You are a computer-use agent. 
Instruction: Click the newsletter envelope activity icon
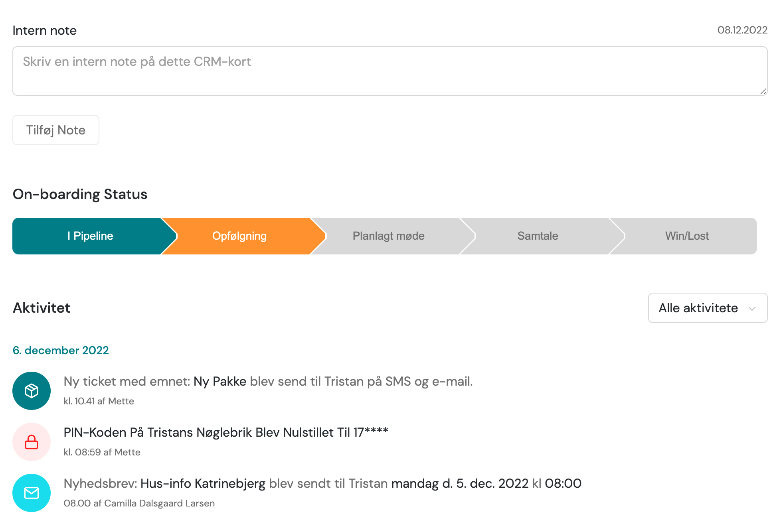32,493
